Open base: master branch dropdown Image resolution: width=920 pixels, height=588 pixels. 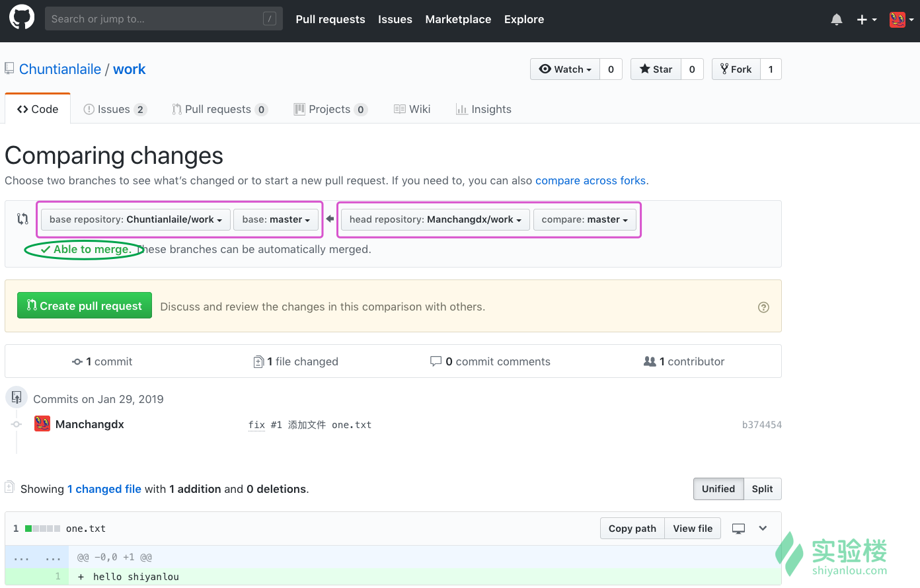coord(276,219)
